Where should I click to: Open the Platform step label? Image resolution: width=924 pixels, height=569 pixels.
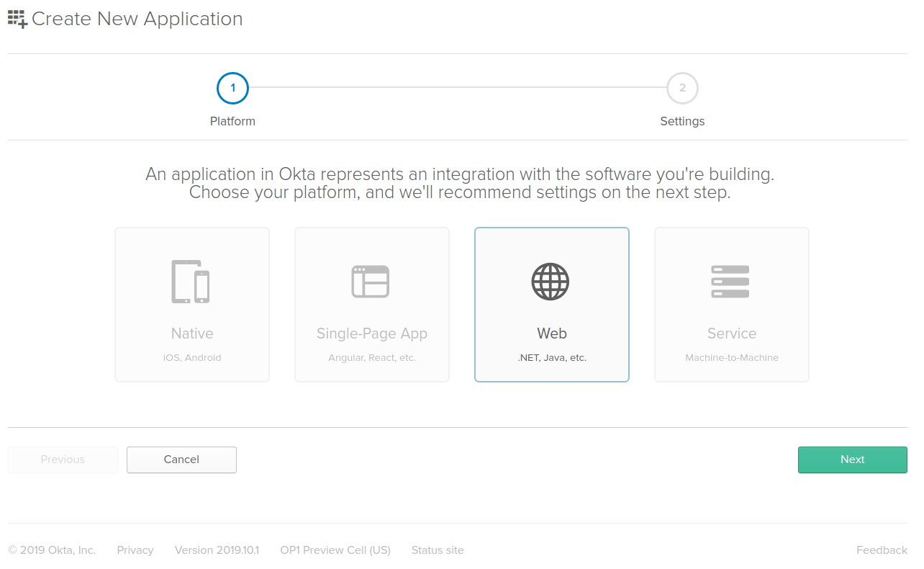(232, 121)
